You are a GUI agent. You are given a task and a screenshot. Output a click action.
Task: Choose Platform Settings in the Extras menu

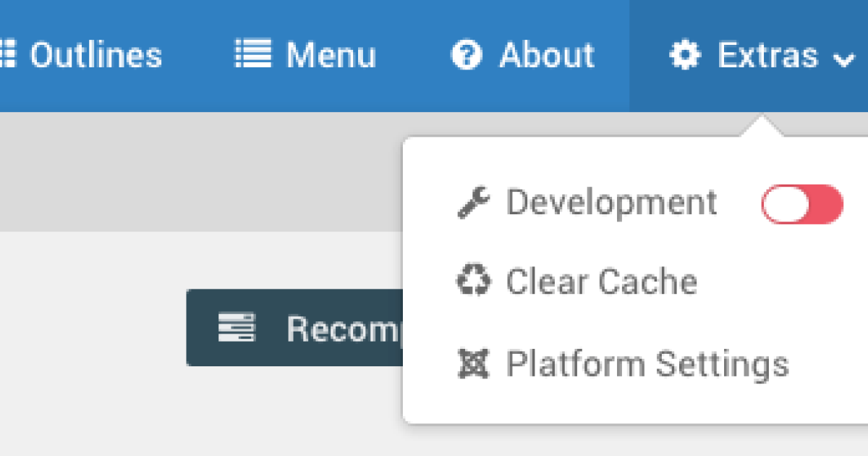[647, 363]
